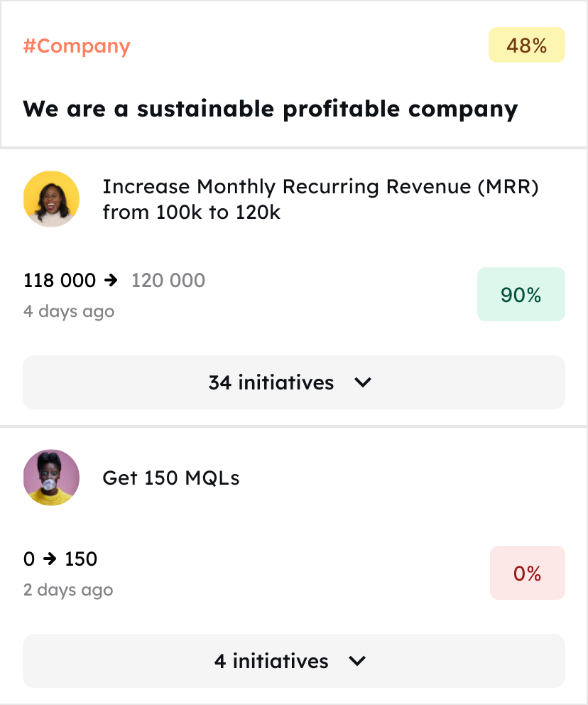Click the 4 days ago timestamp

click(x=69, y=311)
